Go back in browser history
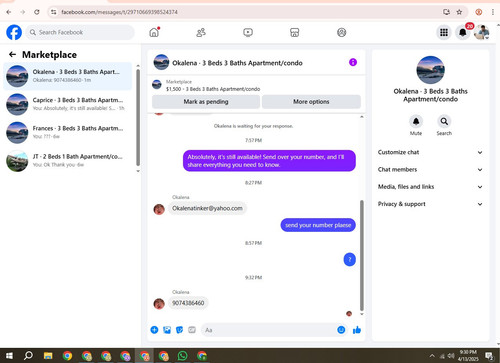This screenshot has height=363, width=500. click(x=9, y=12)
